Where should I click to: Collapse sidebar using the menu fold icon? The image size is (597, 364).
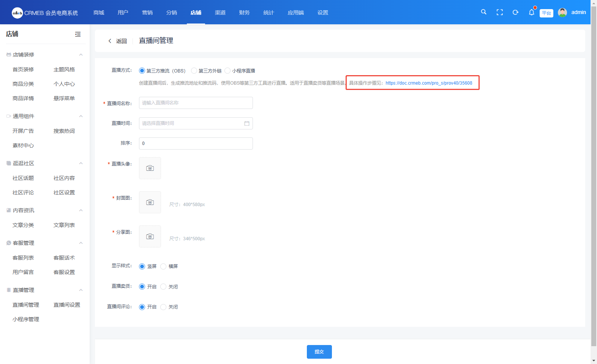tap(78, 34)
